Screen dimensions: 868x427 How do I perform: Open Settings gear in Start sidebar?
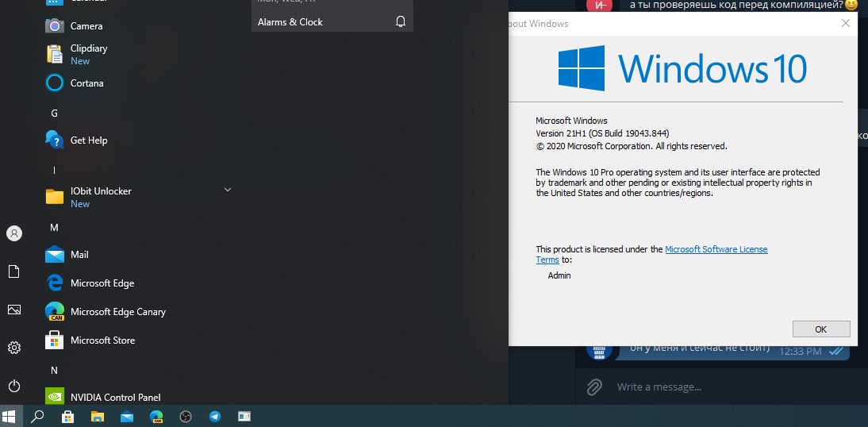(13, 348)
